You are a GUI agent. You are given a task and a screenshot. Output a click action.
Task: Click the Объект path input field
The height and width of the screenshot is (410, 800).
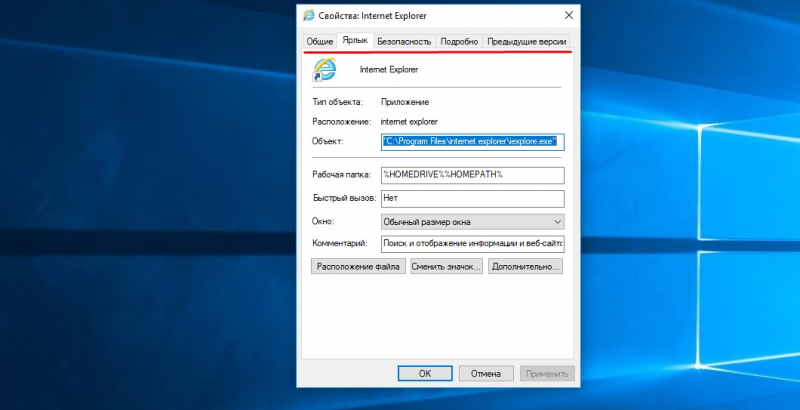point(472,142)
